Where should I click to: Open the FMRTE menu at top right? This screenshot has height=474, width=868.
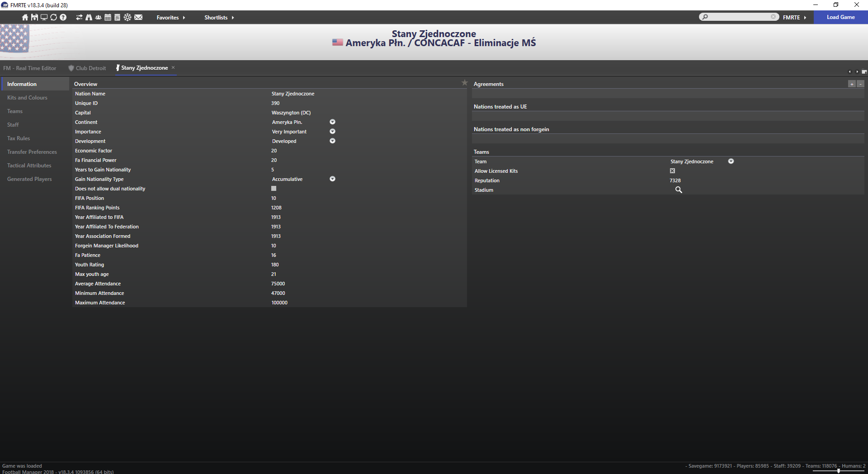click(794, 18)
